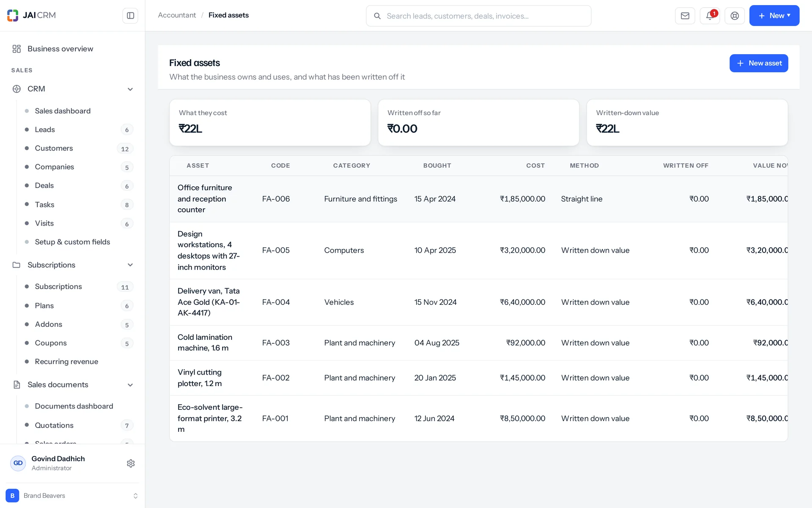The image size is (812, 508).
Task: Sort by the CATEGORY column header
Action: tap(351, 166)
